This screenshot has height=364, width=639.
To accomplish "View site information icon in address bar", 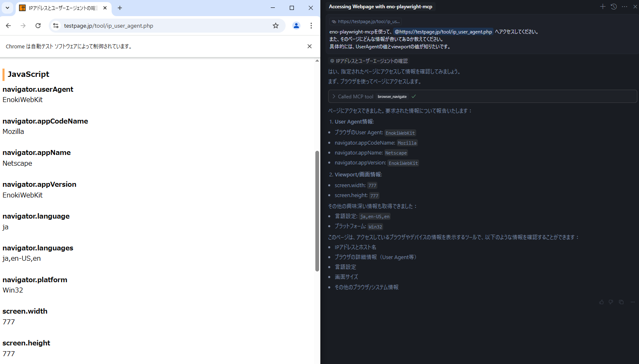I will click(56, 26).
